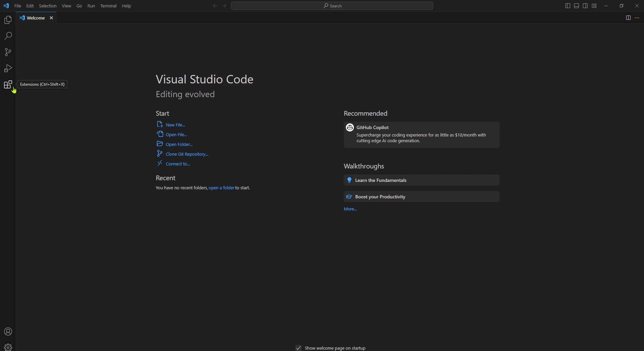Close the Welcome tab
The height and width of the screenshot is (351, 644).
[52, 18]
